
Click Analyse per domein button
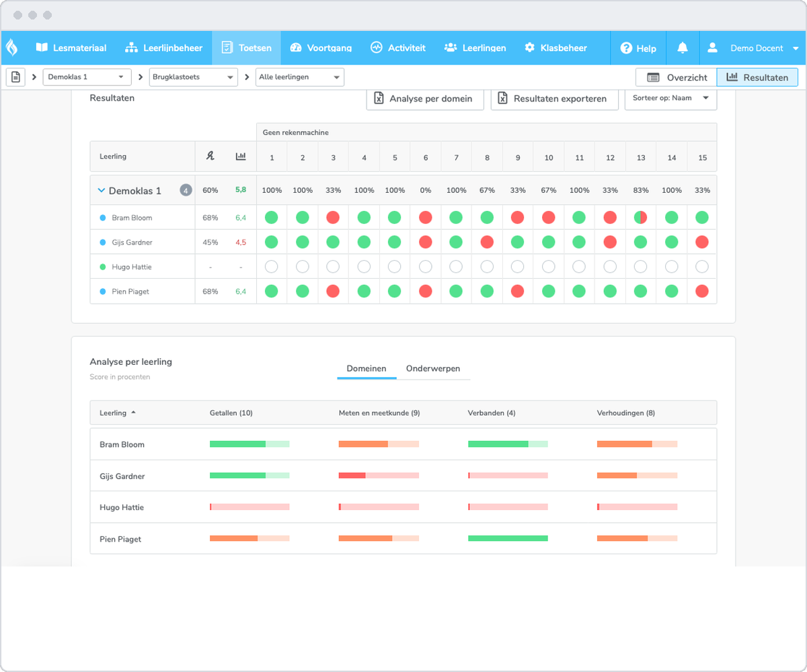pos(425,98)
